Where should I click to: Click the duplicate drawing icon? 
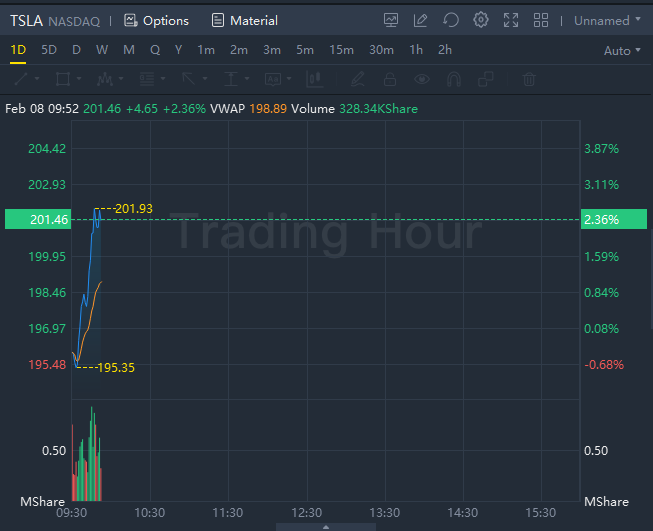point(486,79)
